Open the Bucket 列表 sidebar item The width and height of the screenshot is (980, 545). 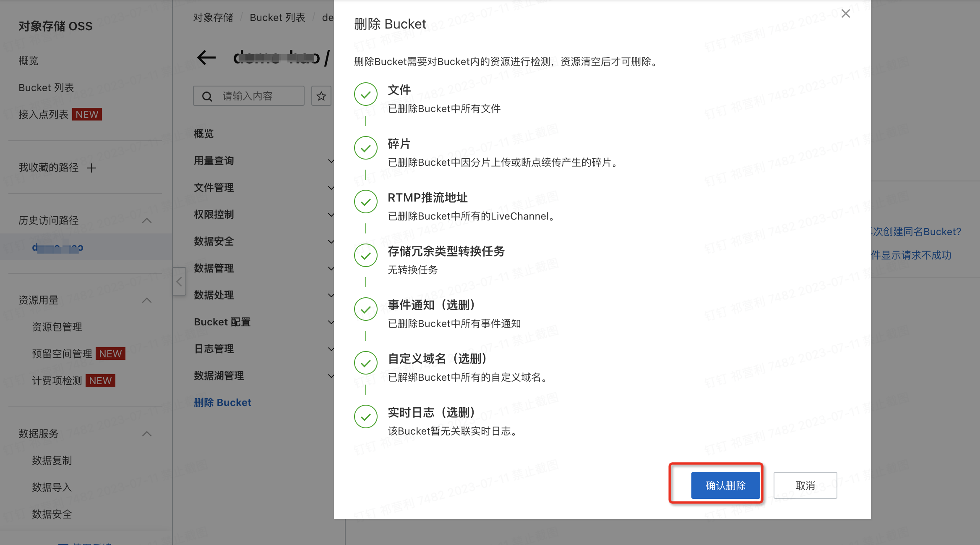point(46,88)
